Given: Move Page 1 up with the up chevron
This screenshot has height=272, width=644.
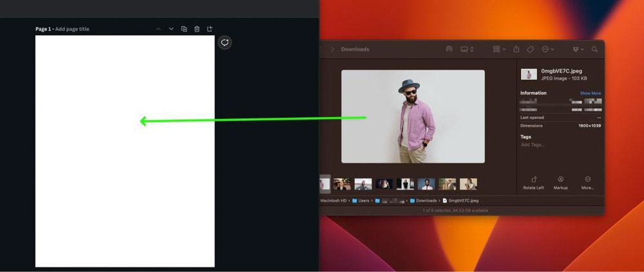Looking at the screenshot, I should tap(158, 29).
